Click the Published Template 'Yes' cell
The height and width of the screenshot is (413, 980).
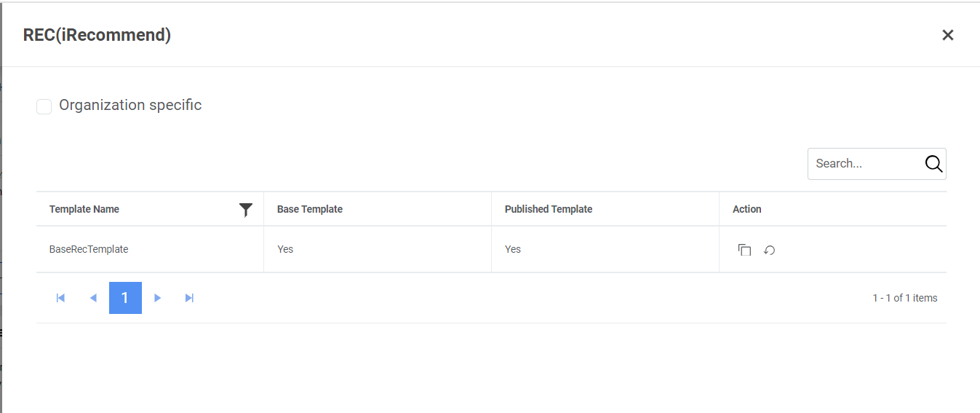coord(513,249)
